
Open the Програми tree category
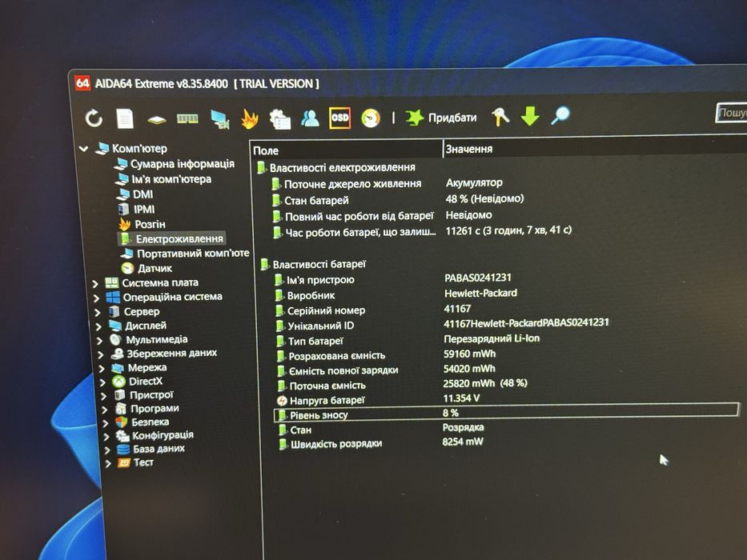pos(147,408)
